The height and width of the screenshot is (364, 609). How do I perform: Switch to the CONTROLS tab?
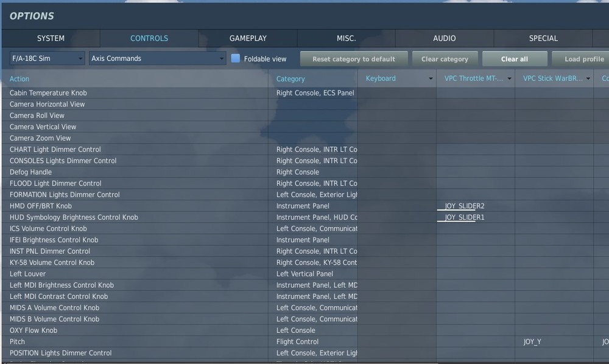tap(149, 38)
